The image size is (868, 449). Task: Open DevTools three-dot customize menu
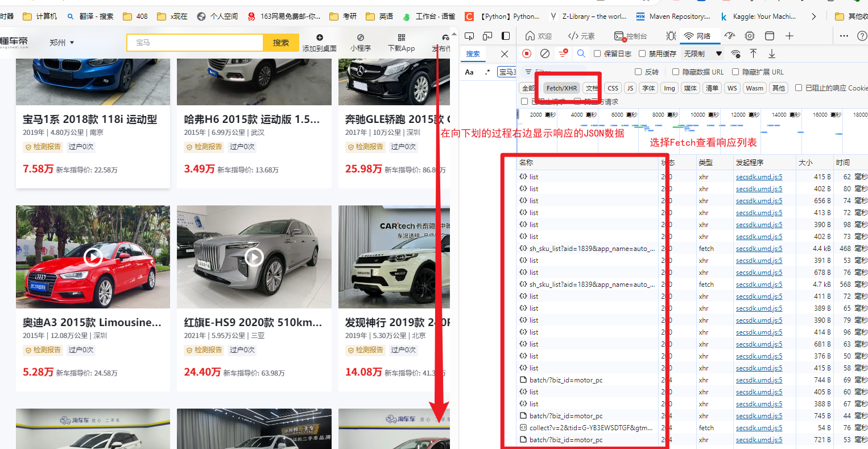point(844,36)
